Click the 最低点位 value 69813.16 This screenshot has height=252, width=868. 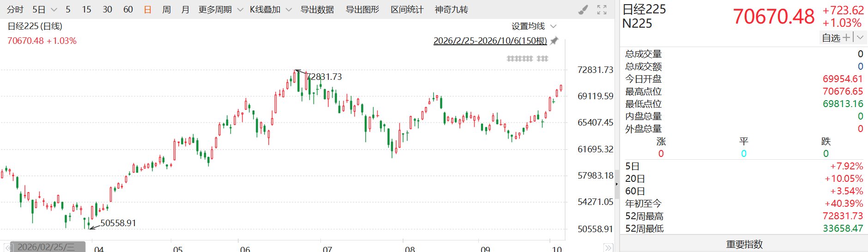[x=843, y=104]
